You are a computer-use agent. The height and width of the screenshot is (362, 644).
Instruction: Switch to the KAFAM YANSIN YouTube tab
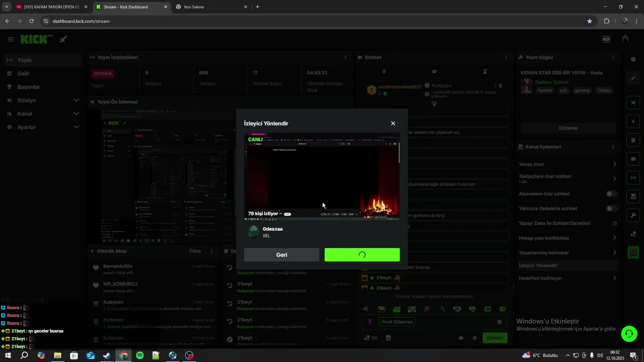(x=51, y=7)
